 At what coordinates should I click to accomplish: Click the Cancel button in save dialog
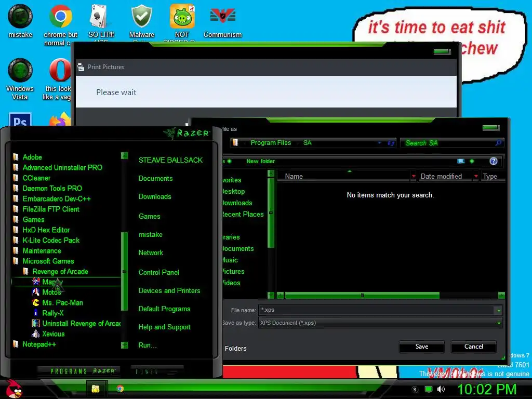(474, 347)
